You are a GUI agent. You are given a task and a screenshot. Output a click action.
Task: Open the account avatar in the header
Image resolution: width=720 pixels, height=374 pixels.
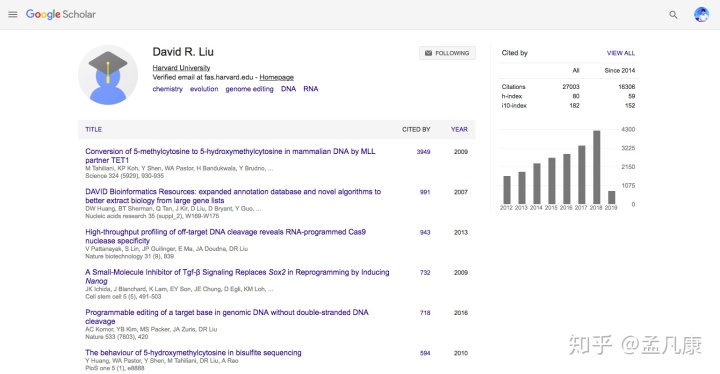tap(701, 14)
